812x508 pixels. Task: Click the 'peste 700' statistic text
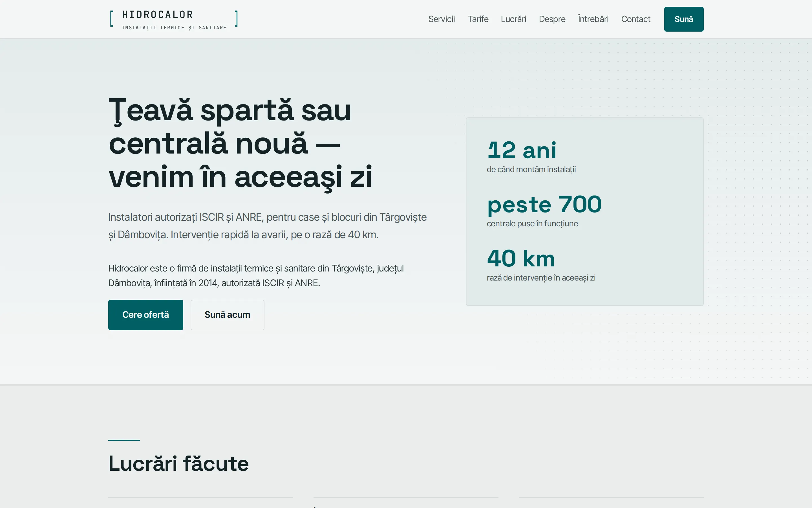coord(544,204)
